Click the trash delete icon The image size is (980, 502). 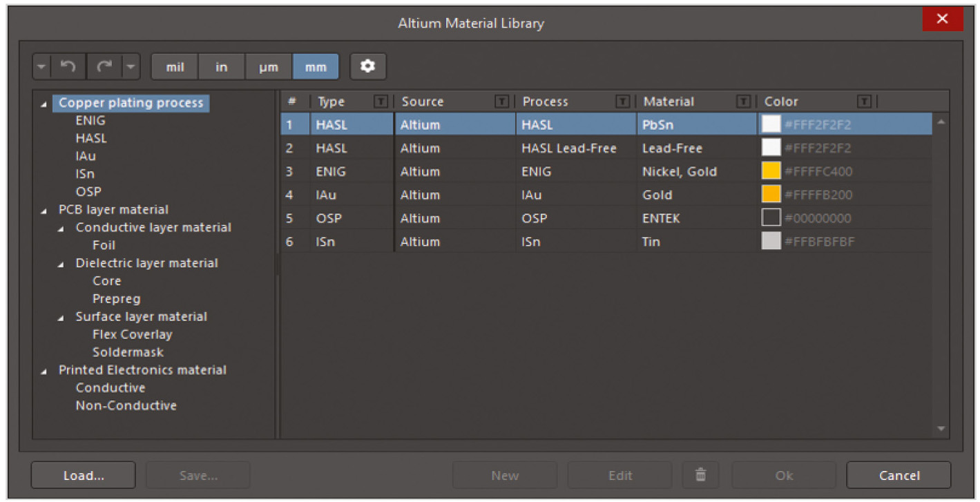pyautogui.click(x=701, y=475)
